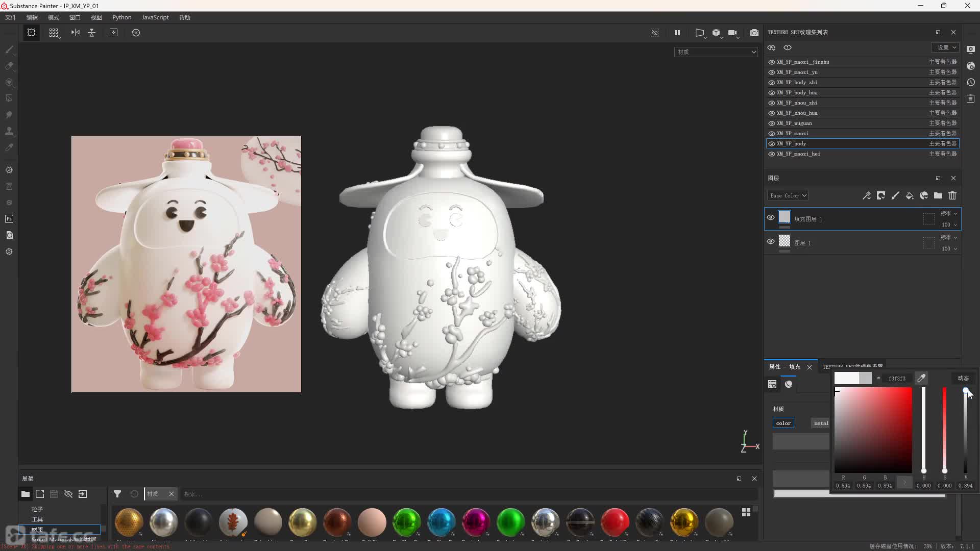Select the Material picker eyedropper tool
The width and height of the screenshot is (980, 551).
[x=9, y=147]
